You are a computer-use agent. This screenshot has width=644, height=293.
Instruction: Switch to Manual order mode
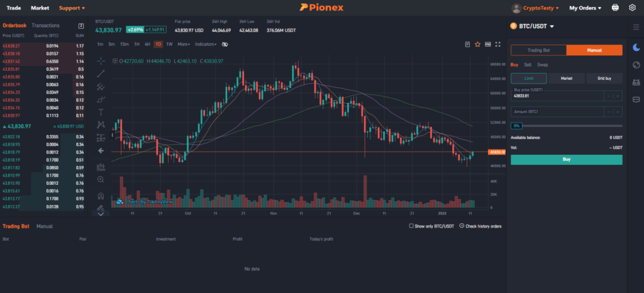click(x=594, y=50)
